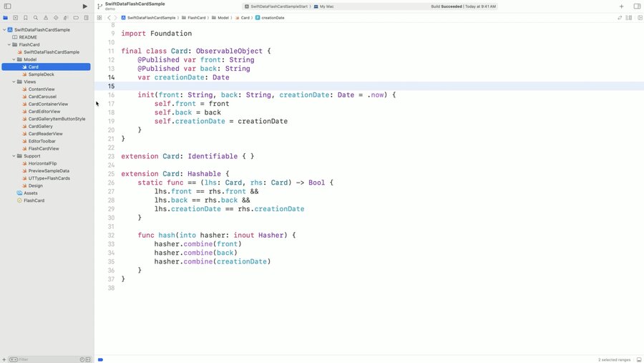
Task: Adjust editor options layout icon
Action: tap(629, 18)
